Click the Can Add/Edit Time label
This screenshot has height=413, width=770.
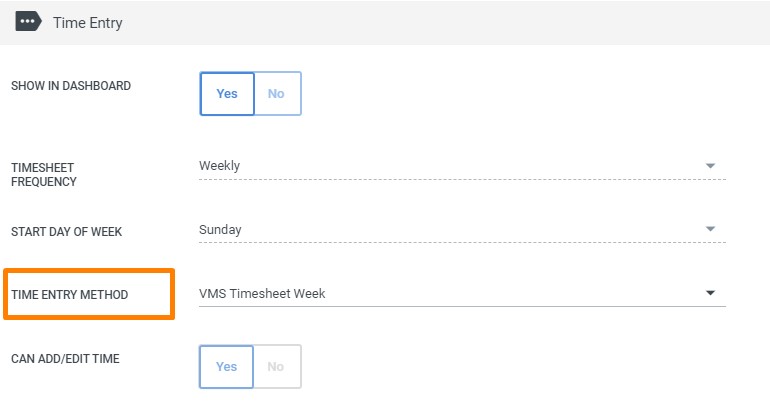65,358
